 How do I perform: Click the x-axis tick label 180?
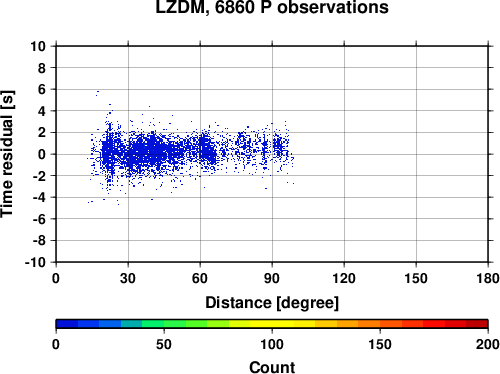(x=488, y=278)
